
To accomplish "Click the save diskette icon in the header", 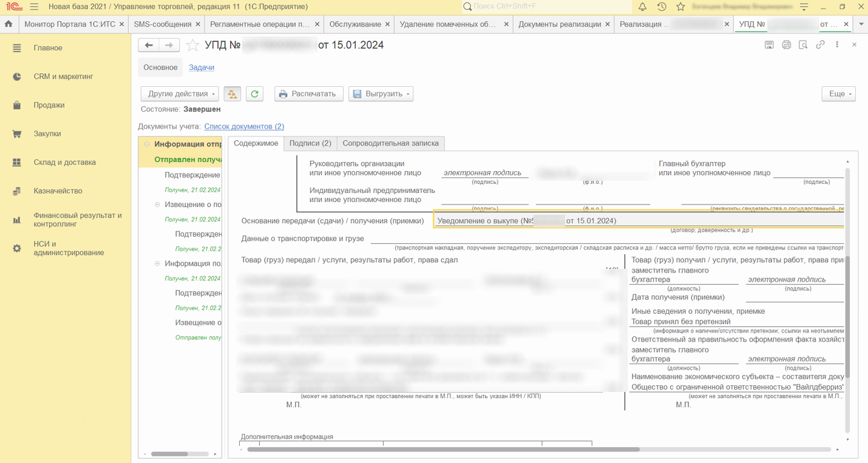I will tap(769, 45).
